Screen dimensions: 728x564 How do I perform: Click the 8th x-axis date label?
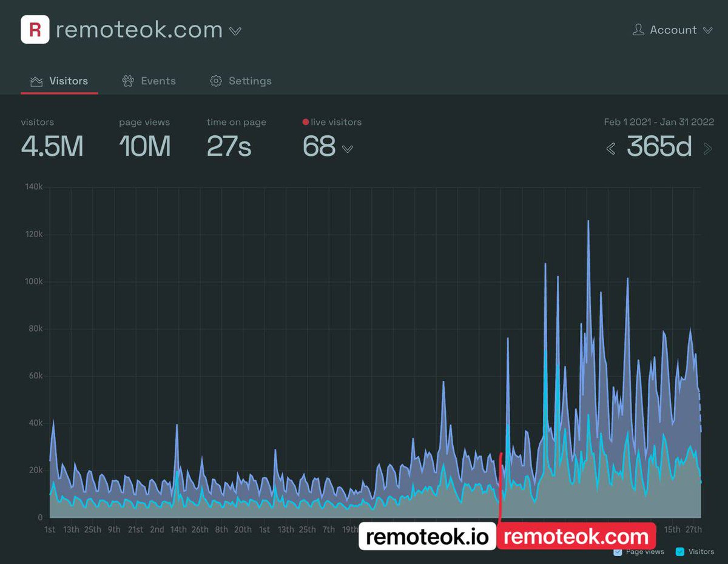(221, 529)
